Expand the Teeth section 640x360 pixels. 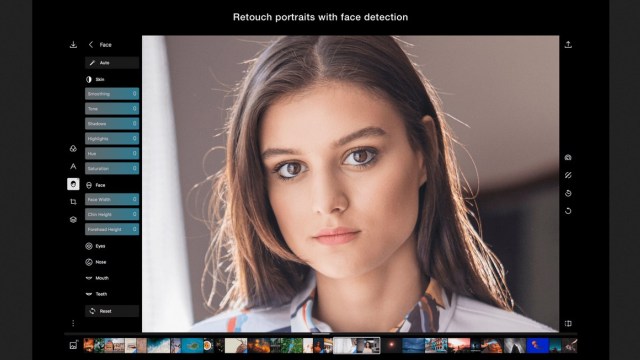pos(96,294)
